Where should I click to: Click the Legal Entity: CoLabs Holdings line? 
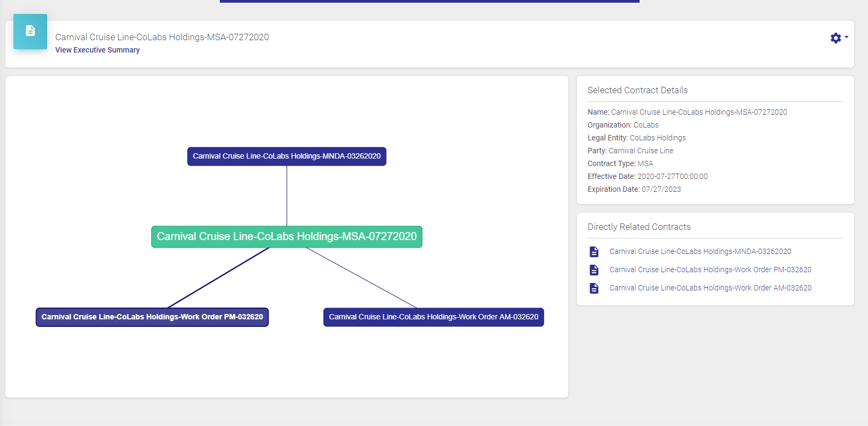point(636,138)
